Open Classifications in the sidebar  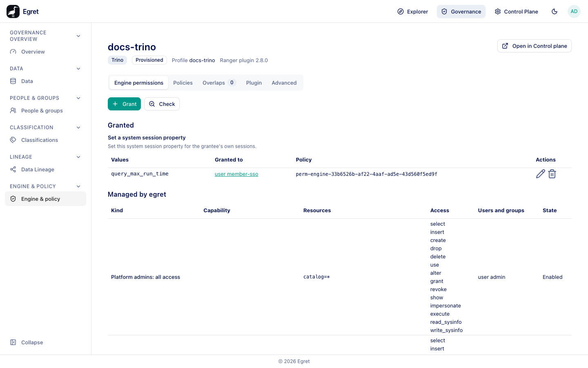[x=45, y=140]
